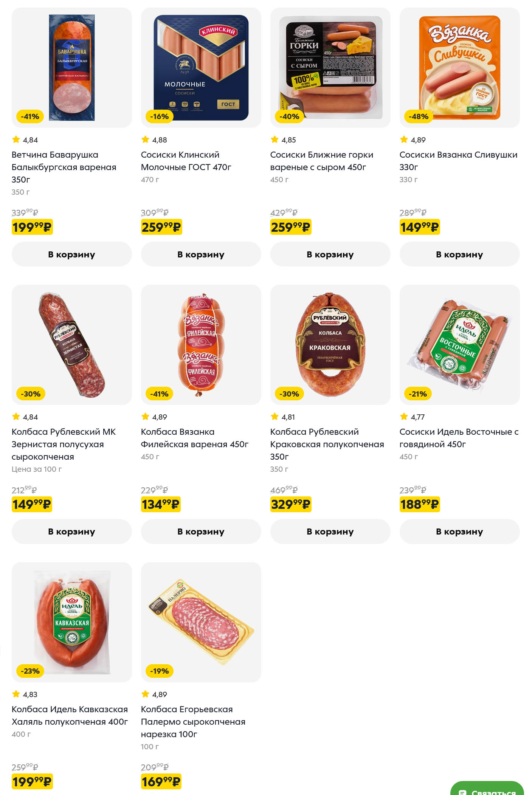
Task: Click the star rating 4,88 icon
Action: [145, 139]
